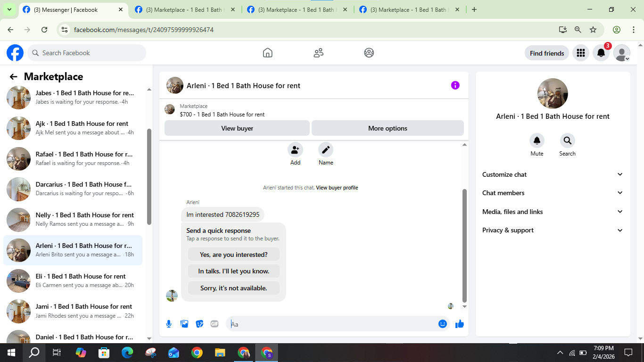This screenshot has width=644, height=362.
Task: Focus the Search Facebook field
Action: (87, 53)
